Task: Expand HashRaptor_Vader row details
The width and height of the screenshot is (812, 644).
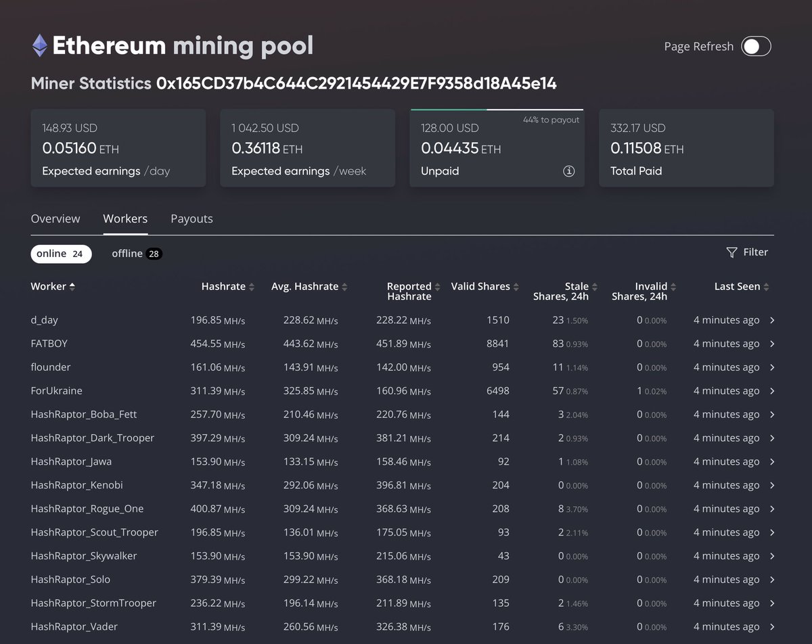Action: (x=771, y=626)
